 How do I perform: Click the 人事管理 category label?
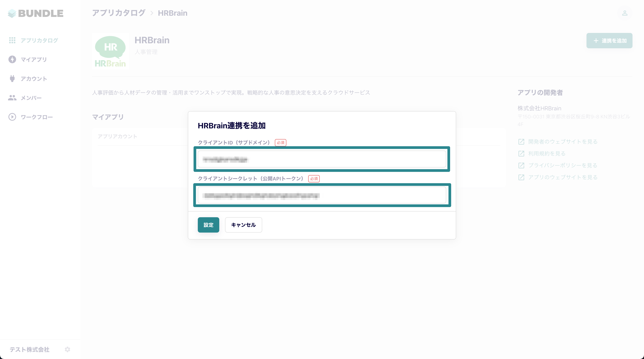tap(146, 52)
